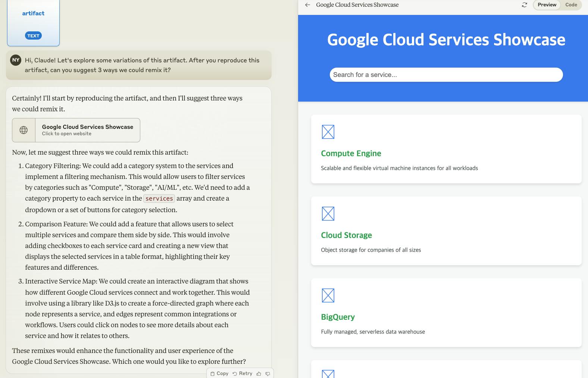Viewport: 588px width, 378px height.
Task: Retry the assistant response
Action: tap(243, 374)
